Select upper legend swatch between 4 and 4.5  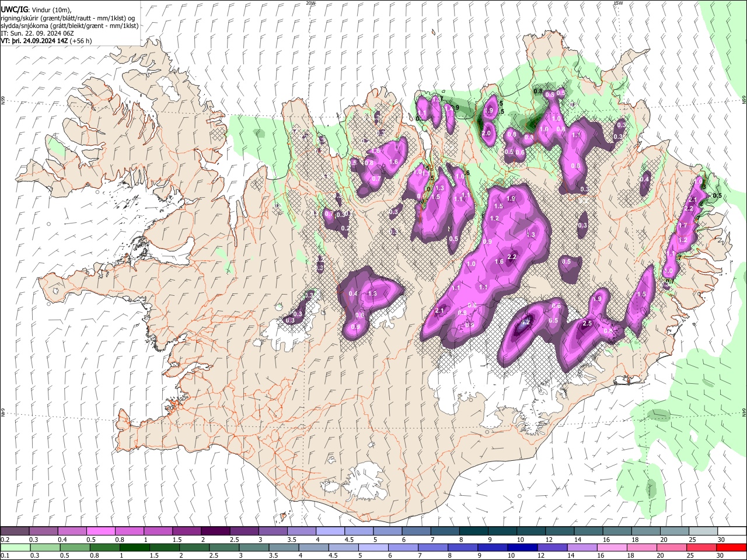click(329, 531)
